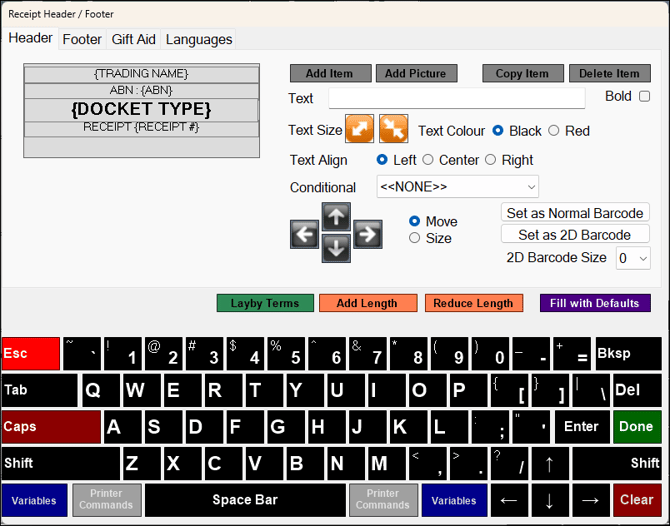Tap the keyboard right arrow key next to Clear
The width and height of the screenshot is (670, 526).
tap(590, 500)
